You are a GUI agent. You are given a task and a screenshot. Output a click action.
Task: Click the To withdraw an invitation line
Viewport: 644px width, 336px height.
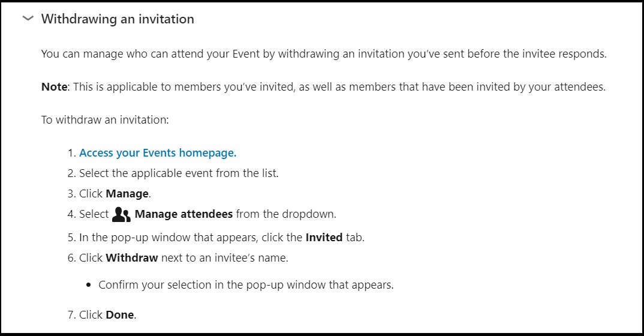[x=105, y=120]
